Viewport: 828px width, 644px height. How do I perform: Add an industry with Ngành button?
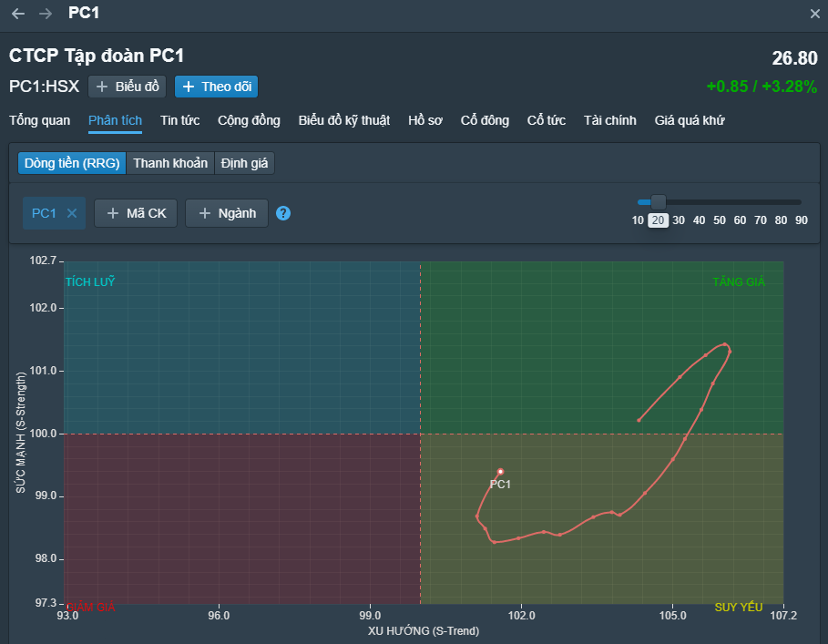[x=227, y=213]
